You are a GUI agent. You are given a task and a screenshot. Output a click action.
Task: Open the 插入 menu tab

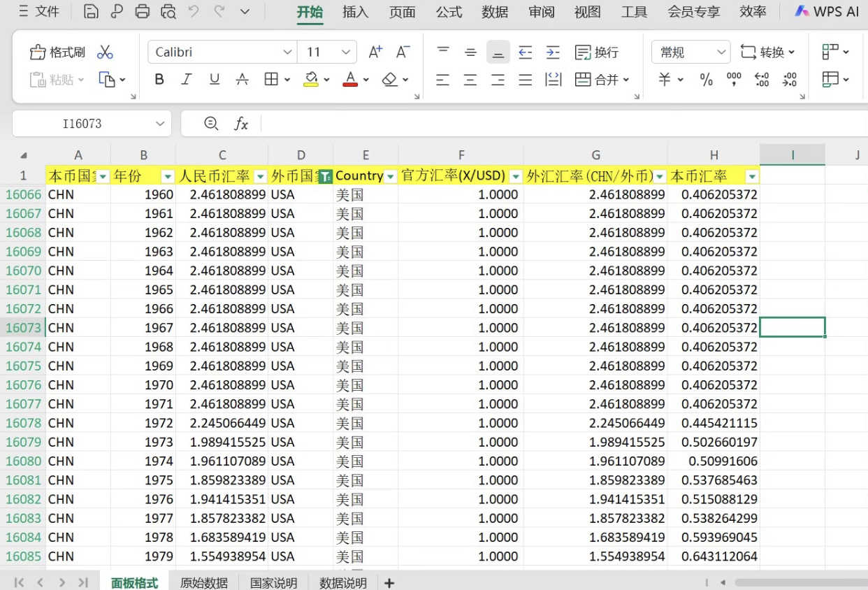[356, 11]
